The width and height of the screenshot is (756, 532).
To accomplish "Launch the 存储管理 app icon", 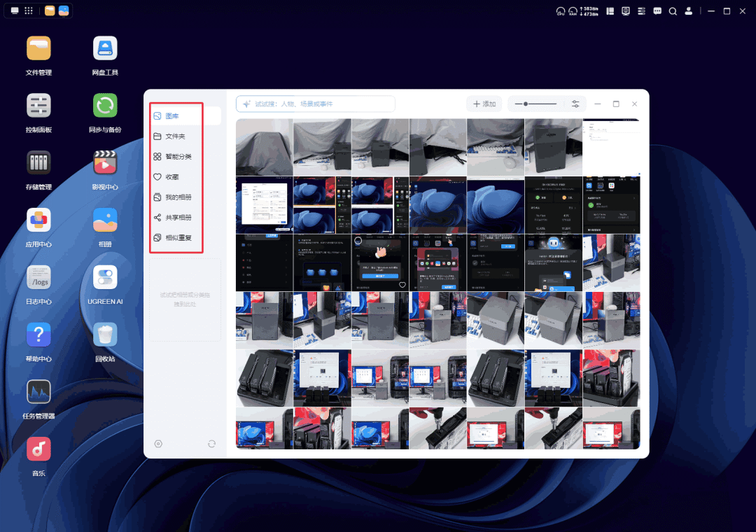I will click(x=38, y=162).
